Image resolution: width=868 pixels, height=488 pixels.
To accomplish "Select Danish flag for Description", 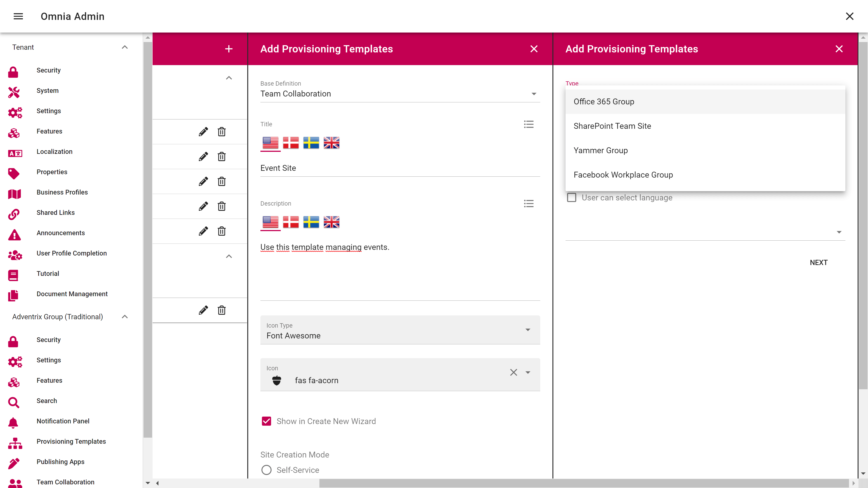I will [x=291, y=222].
